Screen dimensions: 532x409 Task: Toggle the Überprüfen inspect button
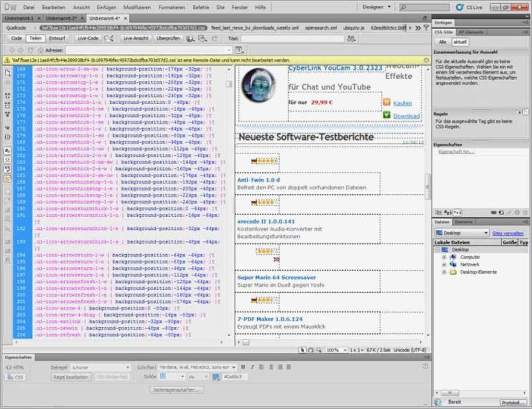point(168,38)
